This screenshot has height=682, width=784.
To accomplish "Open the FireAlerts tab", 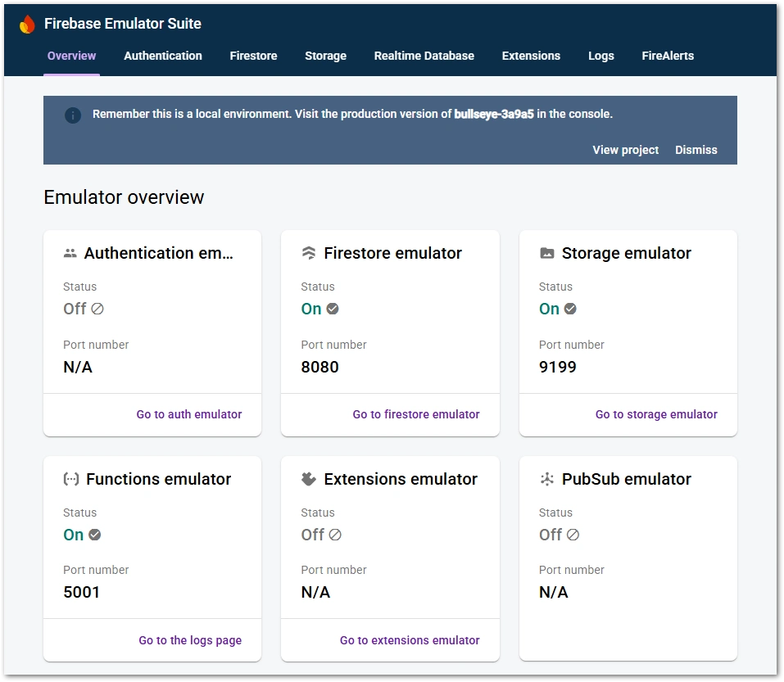I will pyautogui.click(x=668, y=56).
